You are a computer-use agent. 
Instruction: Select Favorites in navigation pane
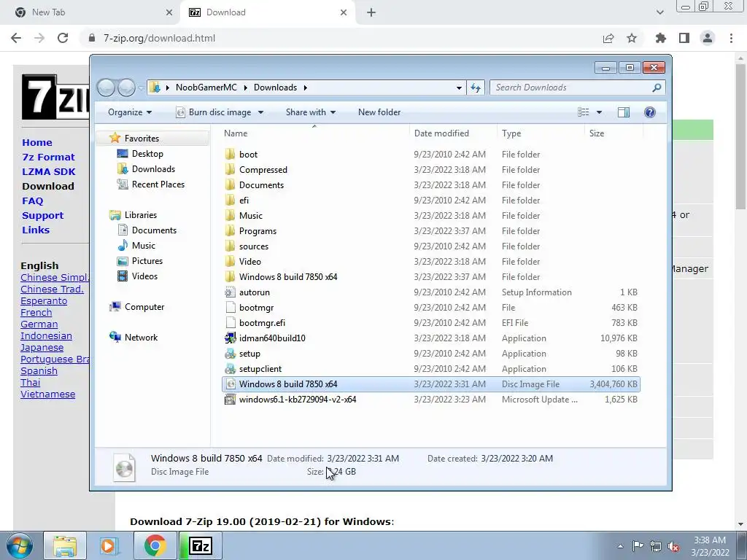coord(142,139)
